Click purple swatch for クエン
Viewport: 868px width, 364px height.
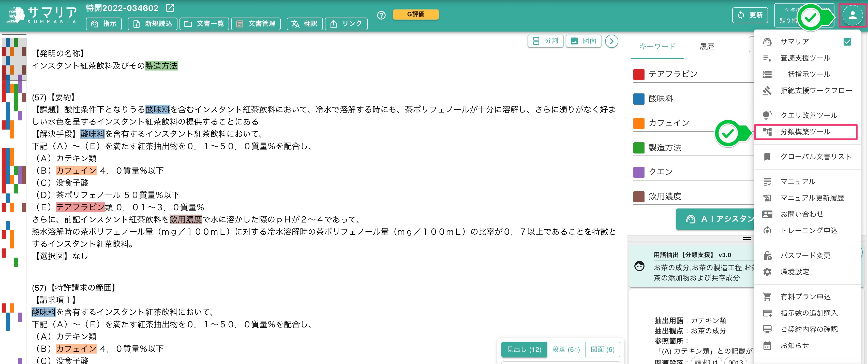pyautogui.click(x=639, y=172)
